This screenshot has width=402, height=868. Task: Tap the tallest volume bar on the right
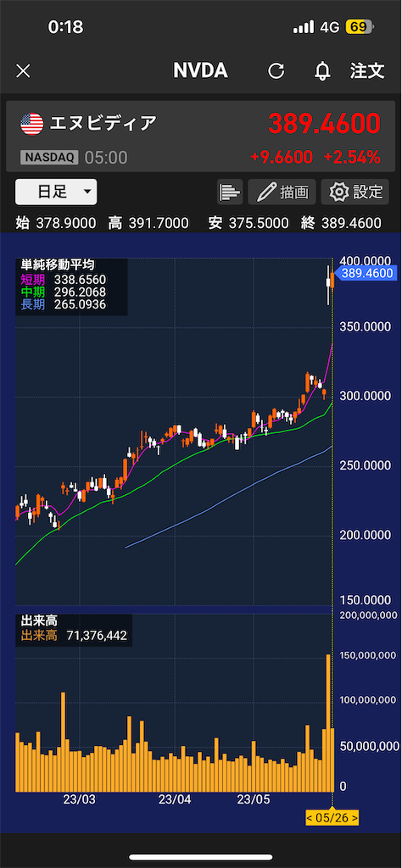(x=328, y=723)
